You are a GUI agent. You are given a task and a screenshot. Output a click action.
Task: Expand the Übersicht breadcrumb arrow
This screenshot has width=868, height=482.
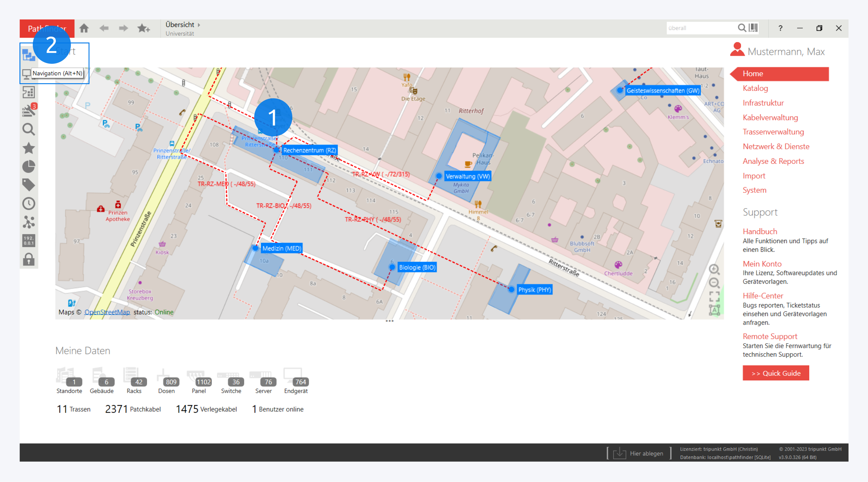[199, 24]
